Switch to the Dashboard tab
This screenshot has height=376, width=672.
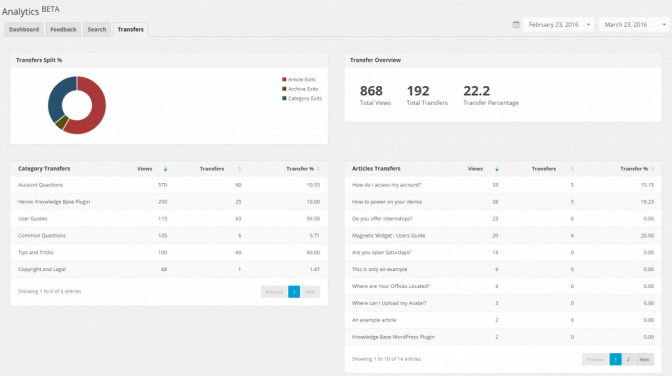click(x=24, y=29)
